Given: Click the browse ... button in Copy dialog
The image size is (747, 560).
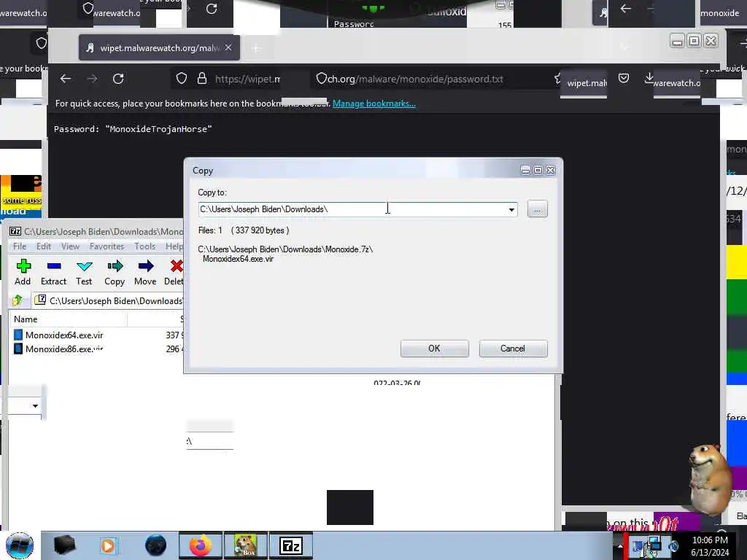Looking at the screenshot, I should click(538, 209).
